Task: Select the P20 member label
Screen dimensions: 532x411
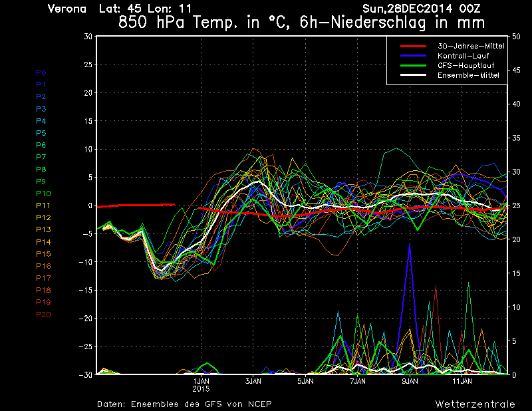Action: coord(43,315)
